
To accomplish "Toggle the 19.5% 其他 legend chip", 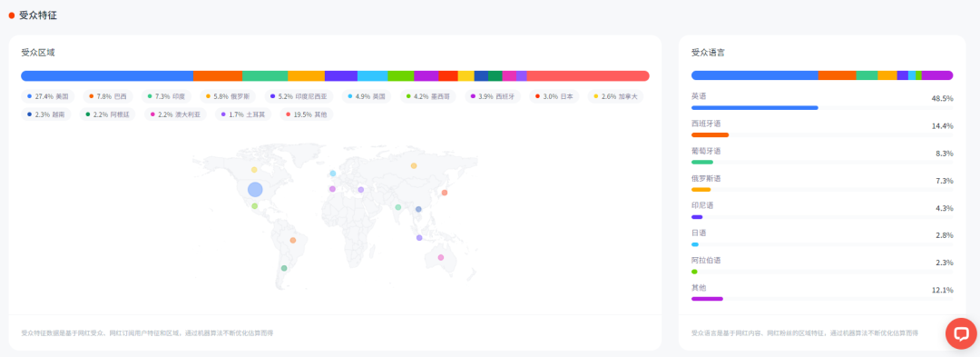I will click(307, 114).
